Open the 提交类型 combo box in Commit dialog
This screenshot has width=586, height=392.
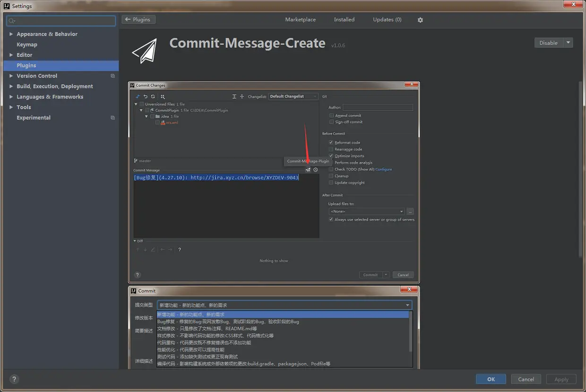tap(284, 305)
